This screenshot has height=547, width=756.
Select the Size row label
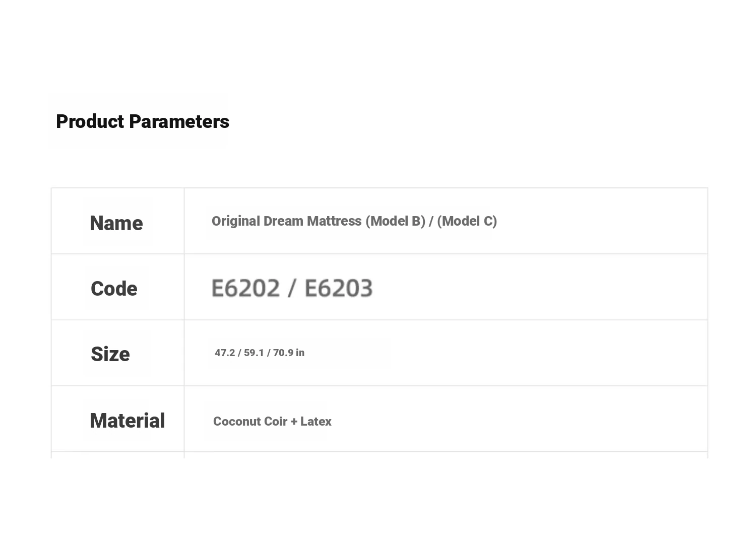point(110,354)
